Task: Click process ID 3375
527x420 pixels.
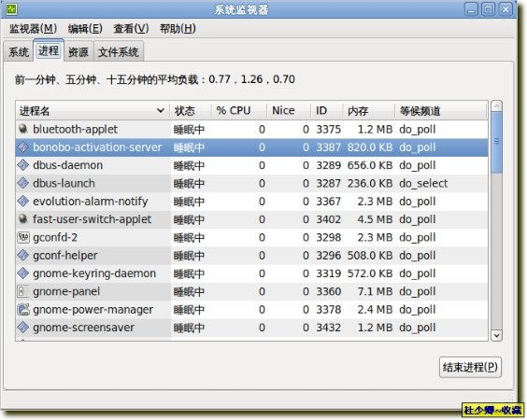Action: click(328, 129)
